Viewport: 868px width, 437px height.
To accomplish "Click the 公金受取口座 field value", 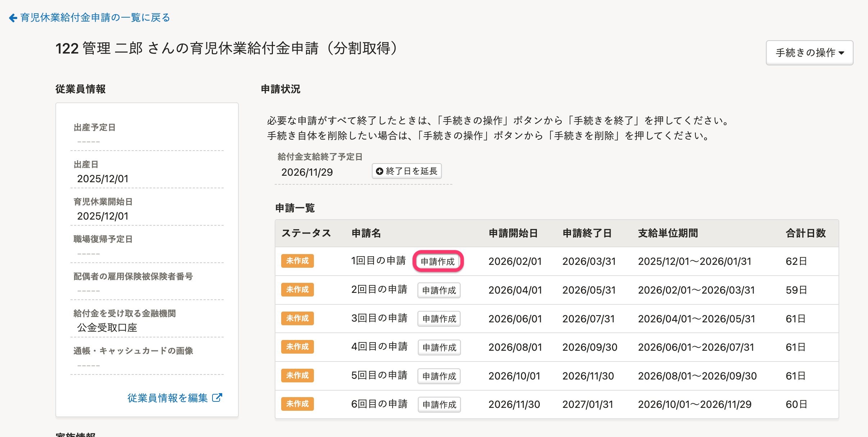I will point(107,328).
